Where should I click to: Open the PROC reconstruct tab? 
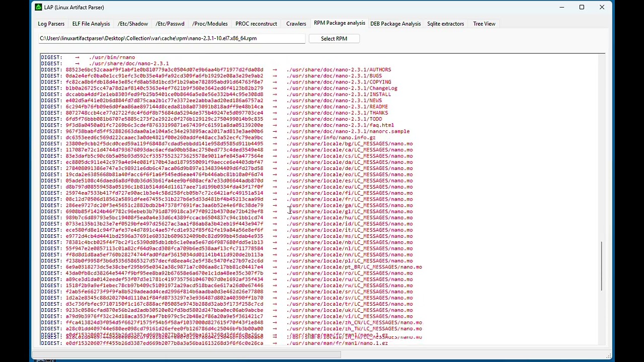click(256, 24)
